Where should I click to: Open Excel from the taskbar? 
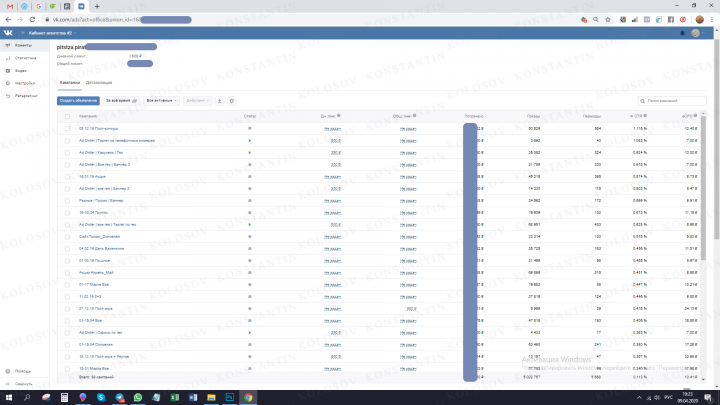coord(174,397)
